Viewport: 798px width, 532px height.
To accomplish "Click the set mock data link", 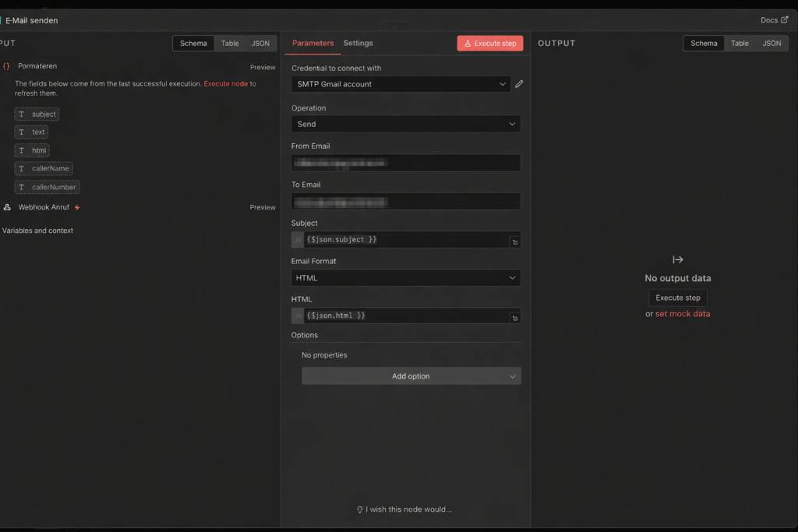I will tap(683, 314).
